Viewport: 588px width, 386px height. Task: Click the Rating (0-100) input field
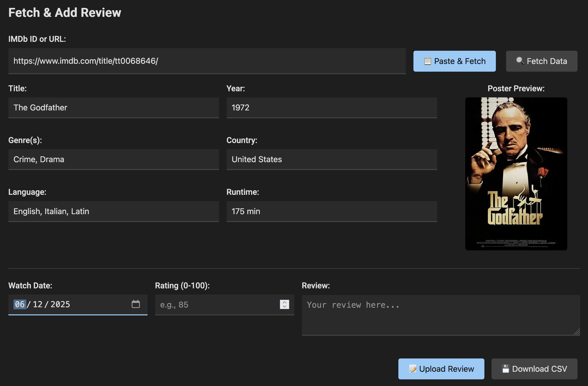(225, 305)
